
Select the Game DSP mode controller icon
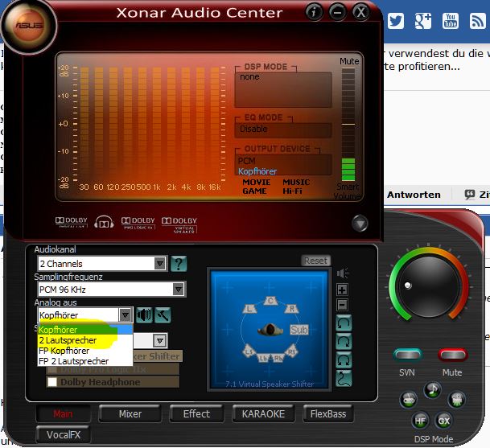(x=409, y=400)
